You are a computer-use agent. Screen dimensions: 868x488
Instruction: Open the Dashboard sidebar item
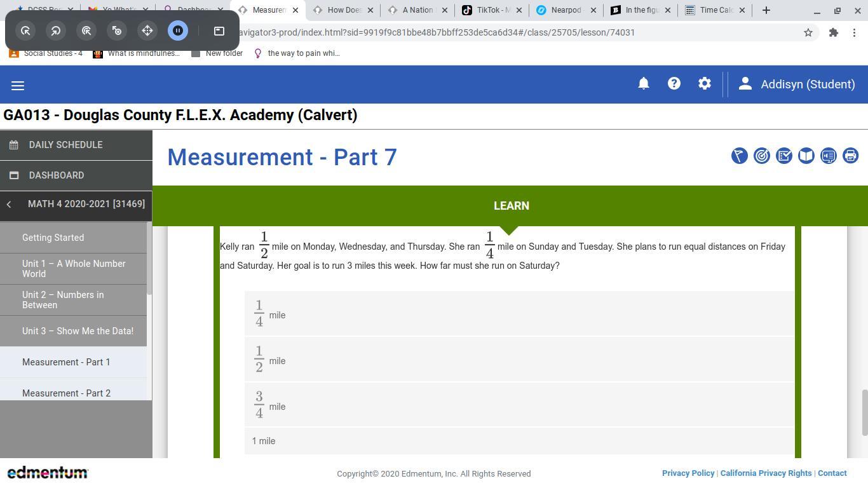click(x=76, y=175)
